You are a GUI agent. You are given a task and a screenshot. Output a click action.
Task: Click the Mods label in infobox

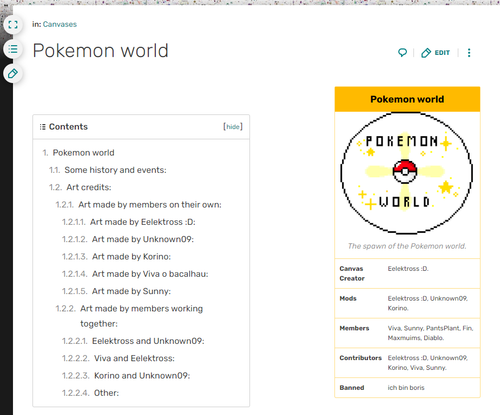[x=348, y=298]
